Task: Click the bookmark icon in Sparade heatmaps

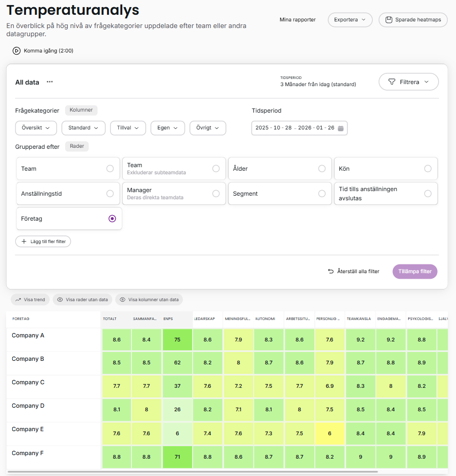Action: pyautogui.click(x=389, y=20)
